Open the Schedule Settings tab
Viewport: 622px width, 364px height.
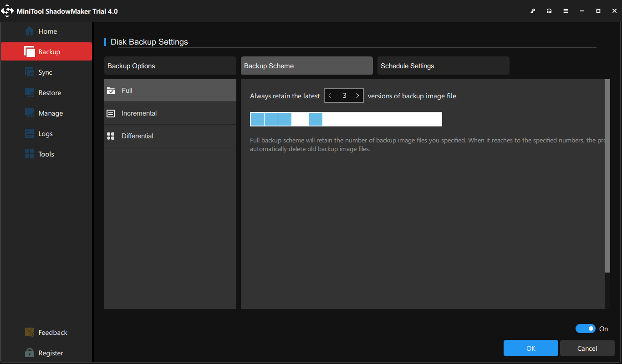click(x=444, y=66)
